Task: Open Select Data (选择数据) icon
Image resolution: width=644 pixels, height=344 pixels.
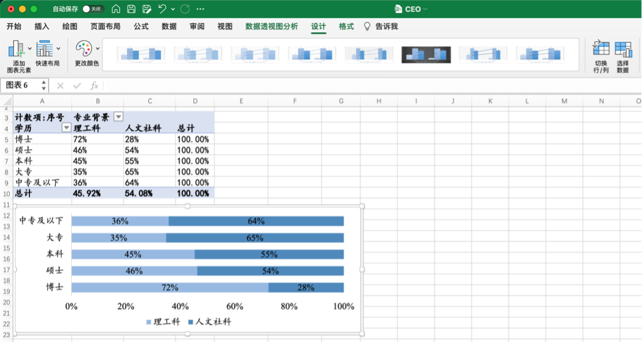Action: click(x=623, y=49)
